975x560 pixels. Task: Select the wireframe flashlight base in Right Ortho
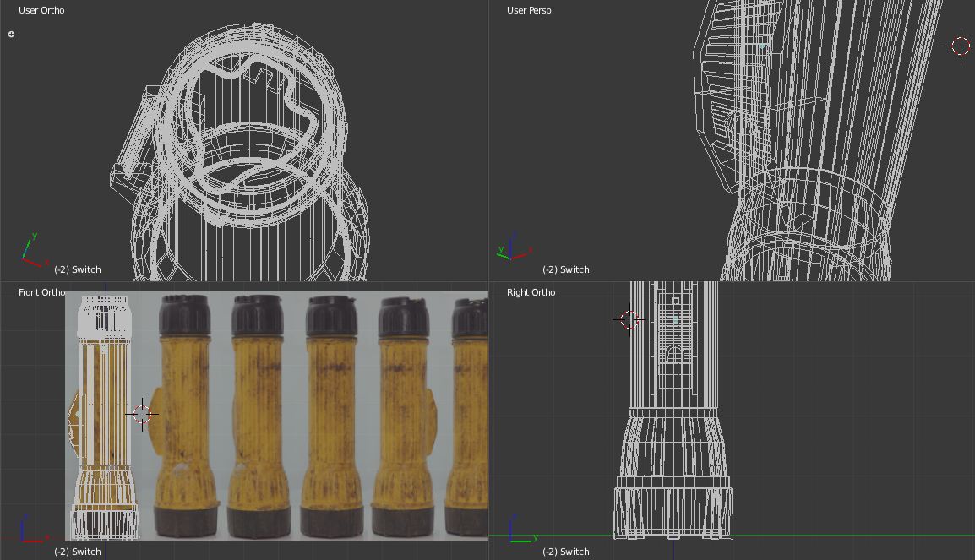(x=673, y=507)
